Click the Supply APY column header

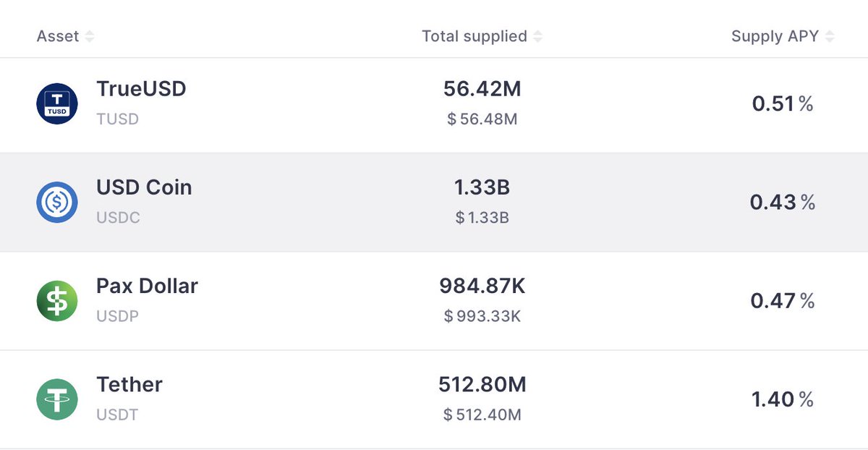[x=775, y=36]
